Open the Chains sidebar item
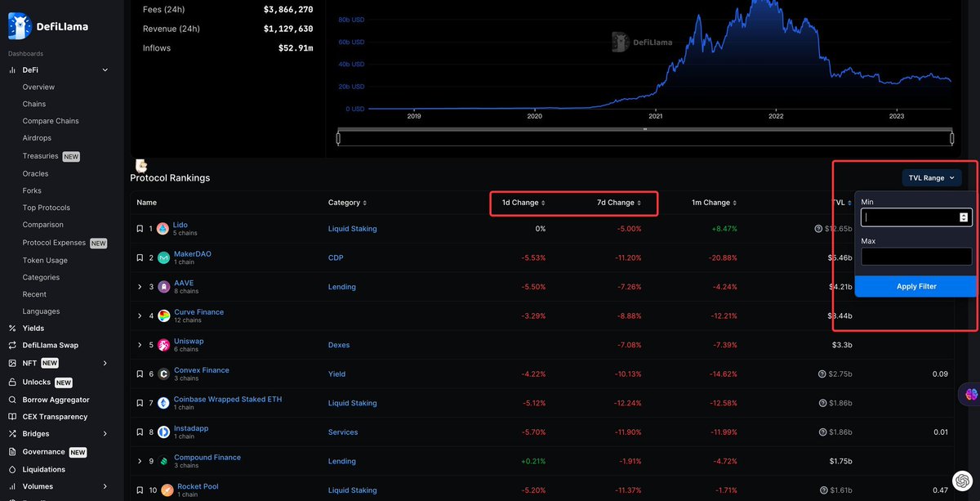980x501 pixels. pyautogui.click(x=34, y=104)
